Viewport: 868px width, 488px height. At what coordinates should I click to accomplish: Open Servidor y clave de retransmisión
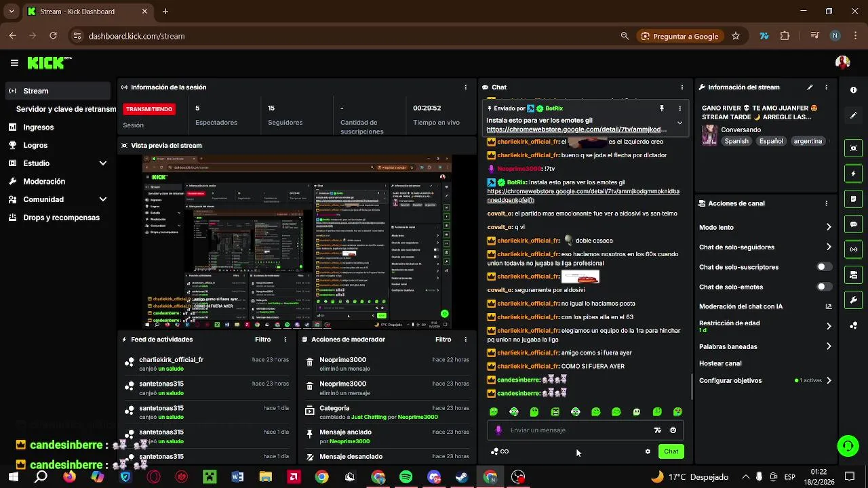point(66,109)
